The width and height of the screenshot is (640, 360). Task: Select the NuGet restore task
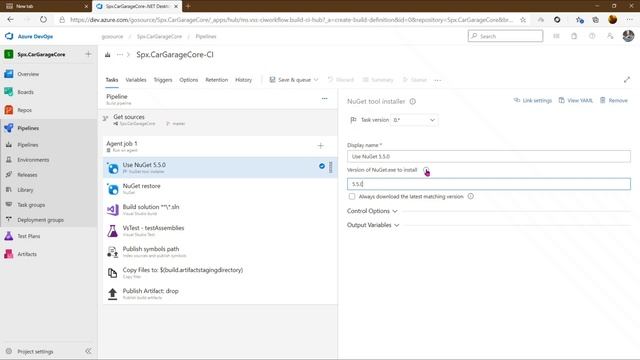220,188
